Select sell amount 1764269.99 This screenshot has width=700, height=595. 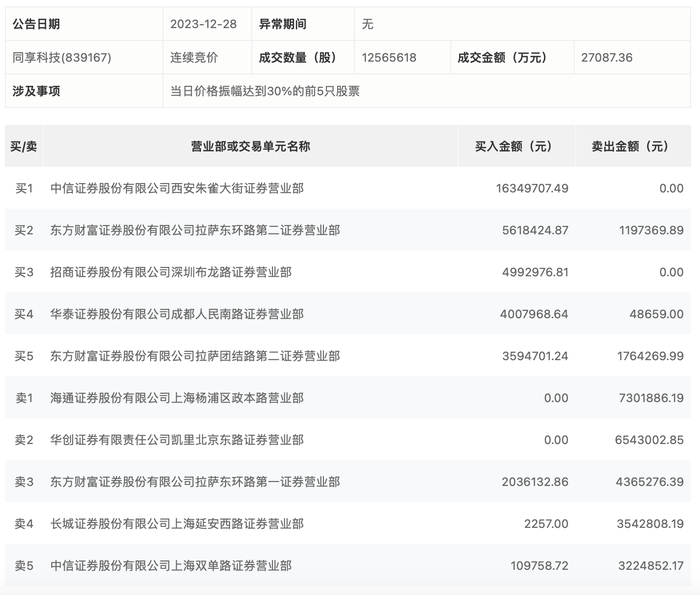coord(650,356)
